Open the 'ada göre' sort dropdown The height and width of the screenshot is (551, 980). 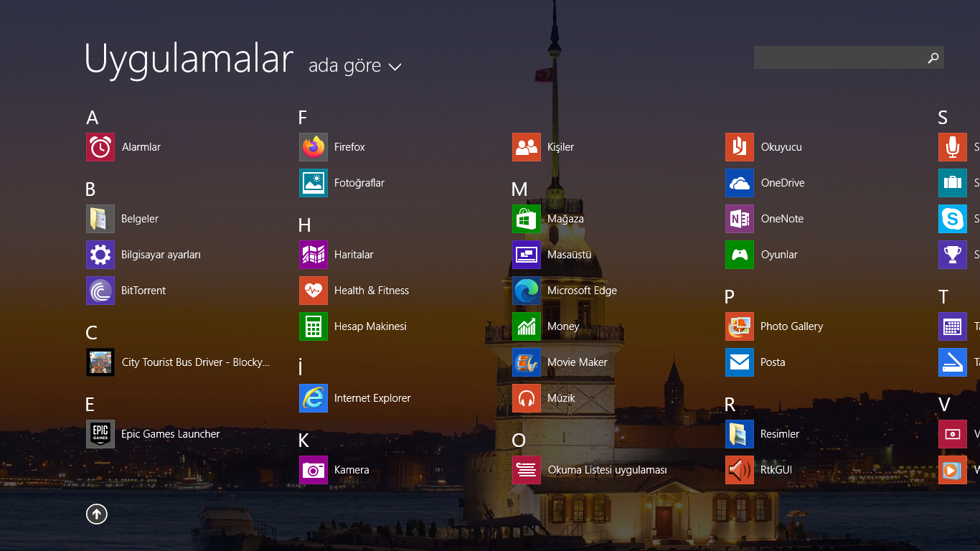coord(354,66)
